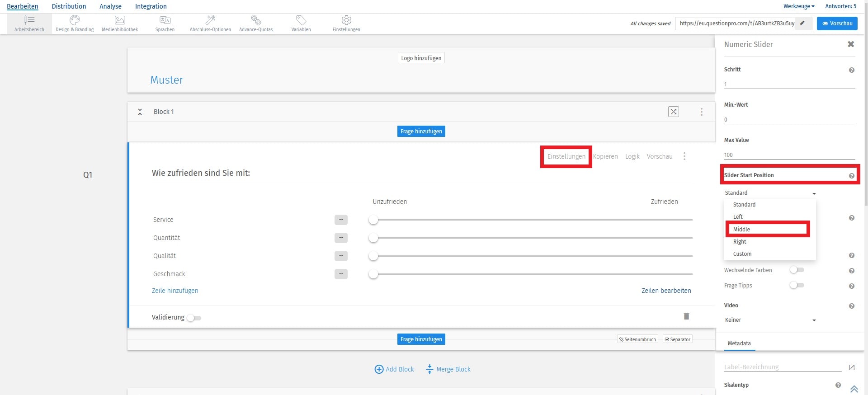Select Custom start position option
Image resolution: width=868 pixels, height=395 pixels.
tap(770, 254)
